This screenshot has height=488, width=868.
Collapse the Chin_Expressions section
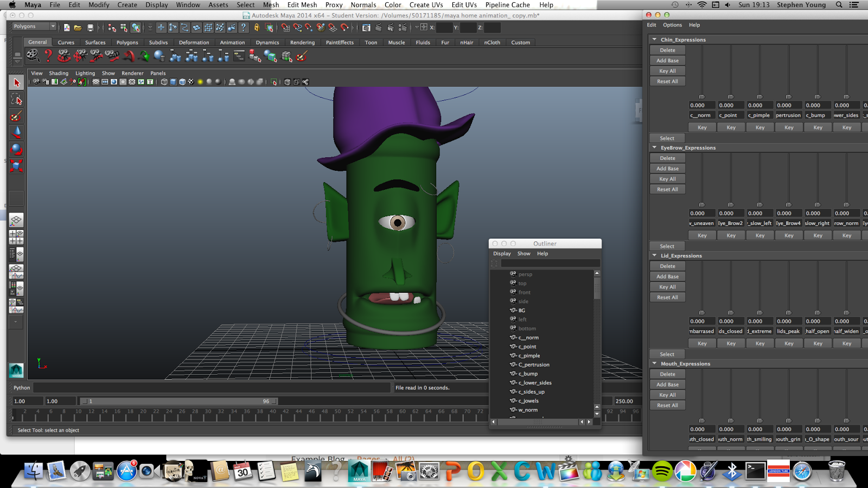(654, 39)
